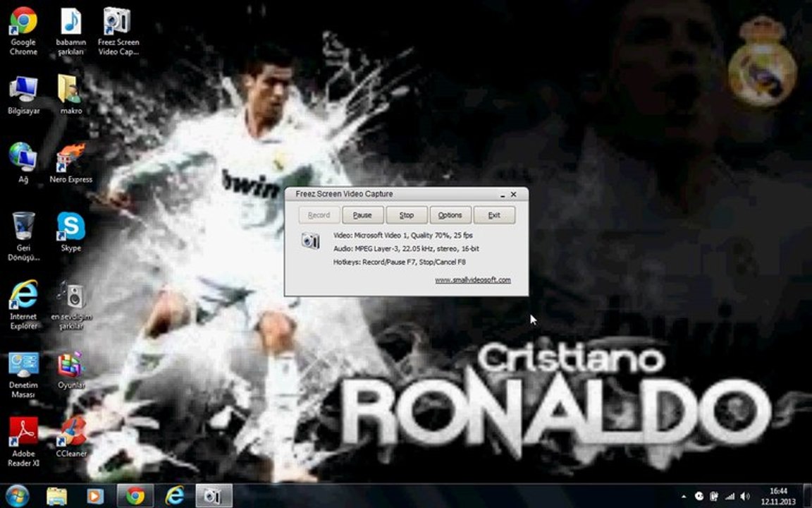
Task: Launch Adobe Reader XI shortcut
Action: pyautogui.click(x=23, y=442)
